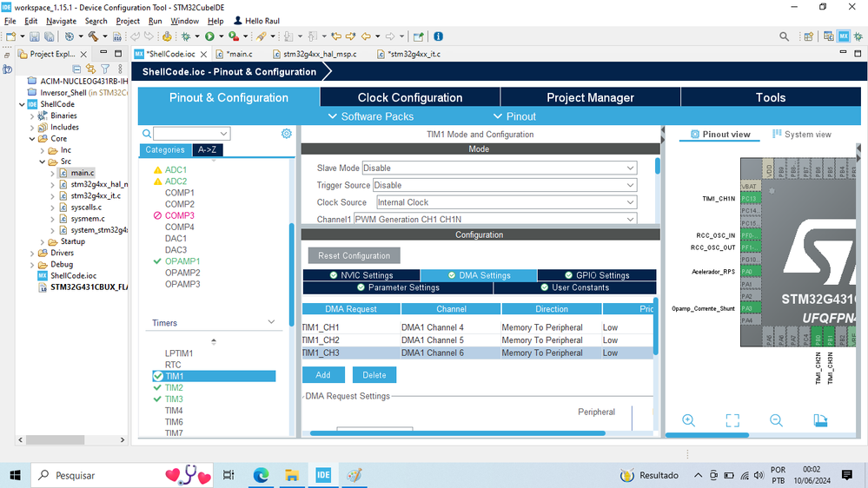Viewport: 868px width, 488px height.
Task: Open the peripheral search combo box arrow
Action: pyautogui.click(x=223, y=134)
